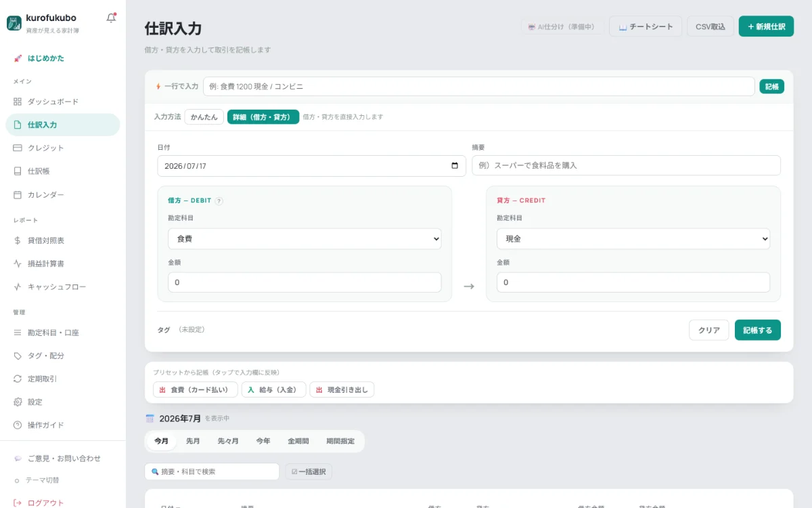Screen dimensions: 812x508
Task: Switch to 先々月 period tab
Action: (x=228, y=441)
